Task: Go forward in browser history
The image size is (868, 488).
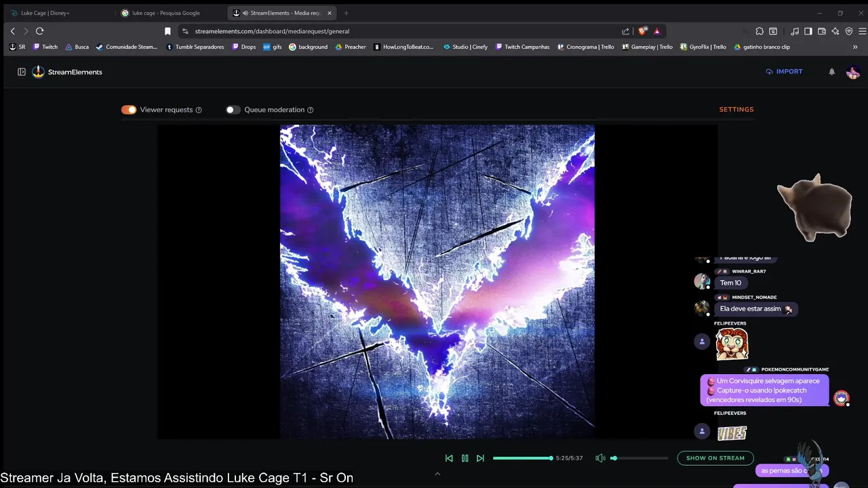Action: click(x=26, y=31)
